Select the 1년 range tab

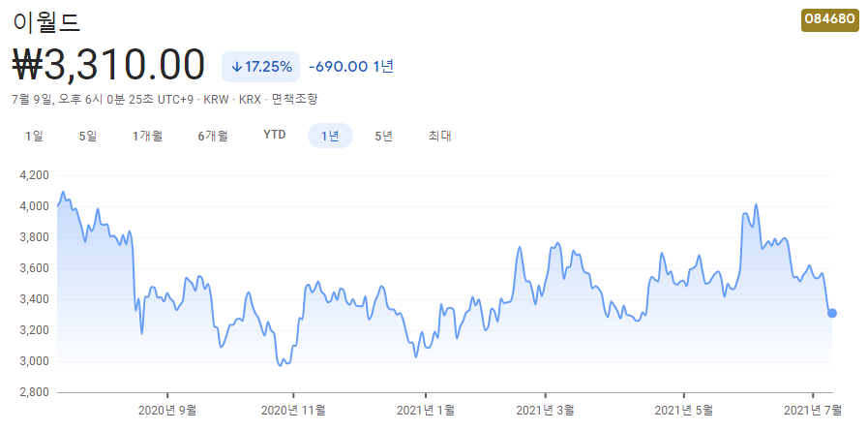pyautogui.click(x=330, y=136)
